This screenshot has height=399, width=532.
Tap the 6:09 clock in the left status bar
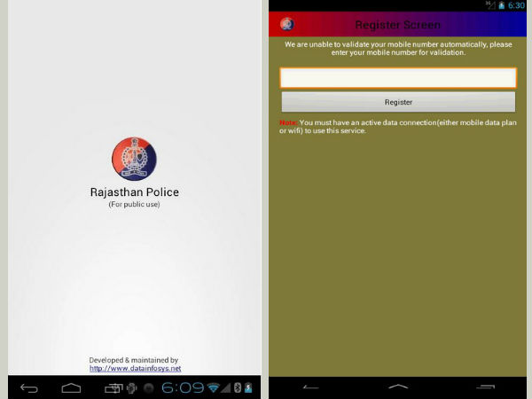click(x=183, y=387)
